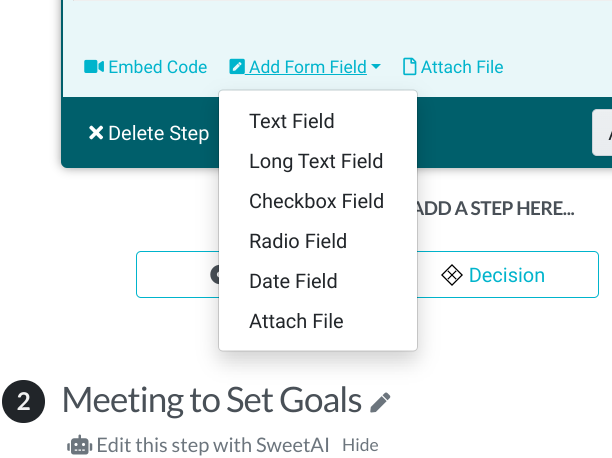Viewport: 612px width, 458px height.
Task: Click the X icon on Delete Step
Action: tap(96, 133)
